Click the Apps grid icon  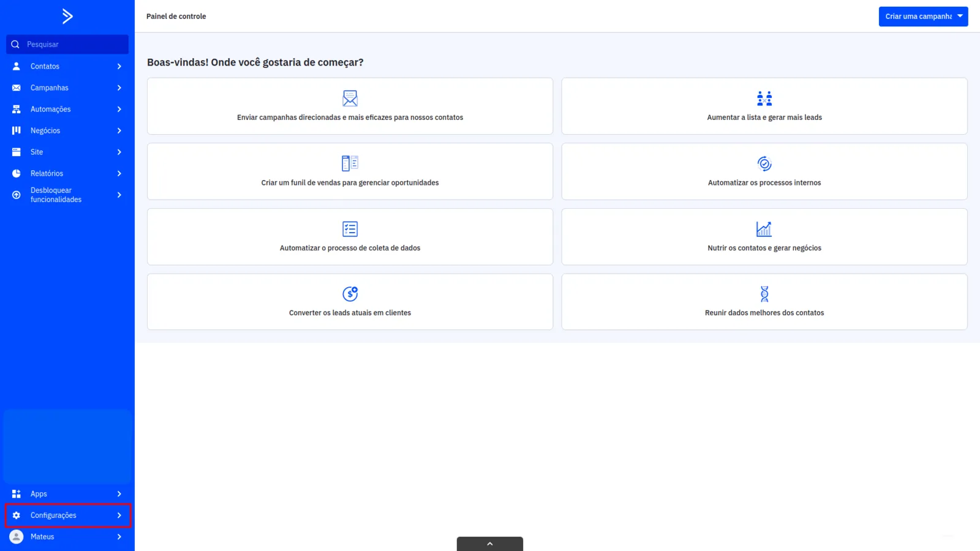click(17, 493)
